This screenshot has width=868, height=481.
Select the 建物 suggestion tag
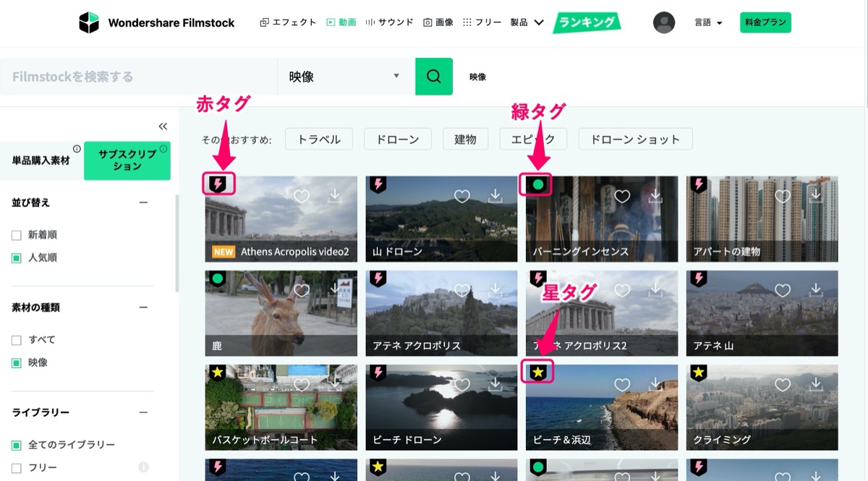[x=465, y=139]
